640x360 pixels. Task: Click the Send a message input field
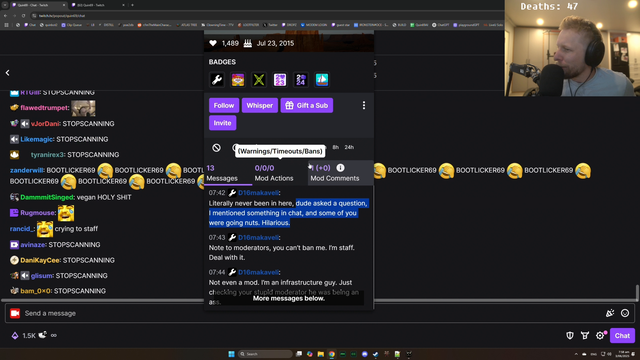(320, 313)
